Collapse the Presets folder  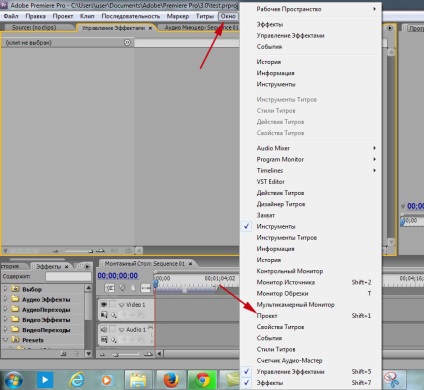pos(5,340)
